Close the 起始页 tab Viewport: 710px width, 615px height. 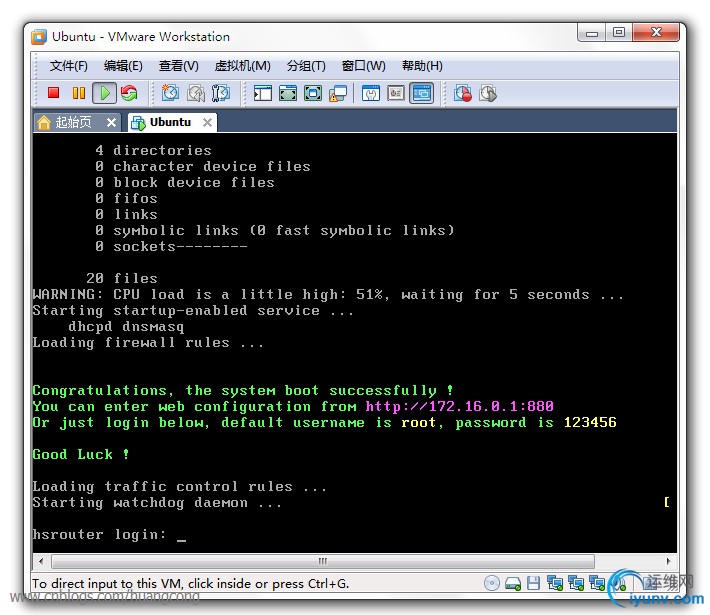click(111, 122)
